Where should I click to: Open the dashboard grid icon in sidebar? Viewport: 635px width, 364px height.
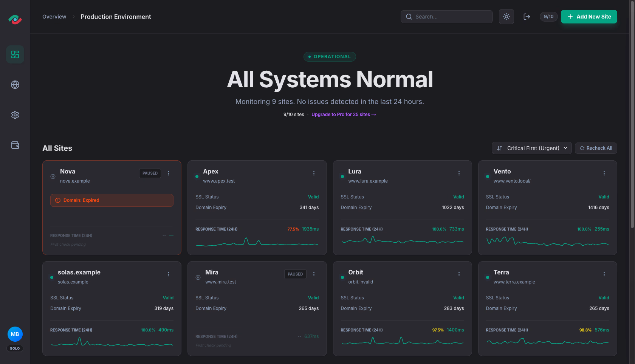click(x=15, y=54)
